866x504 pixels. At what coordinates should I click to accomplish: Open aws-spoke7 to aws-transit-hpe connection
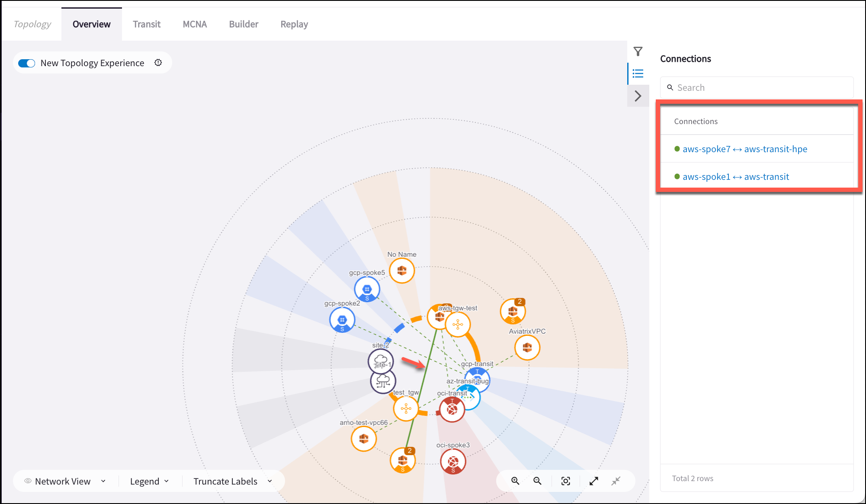pyautogui.click(x=744, y=149)
